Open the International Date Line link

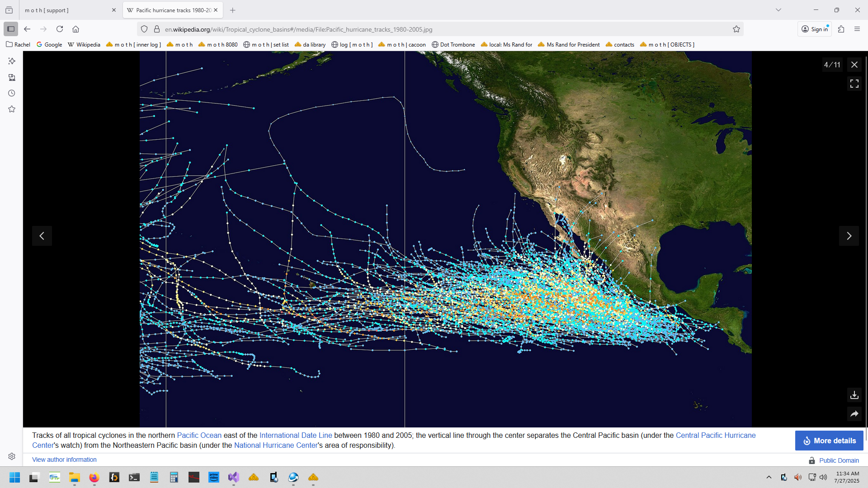295,435
